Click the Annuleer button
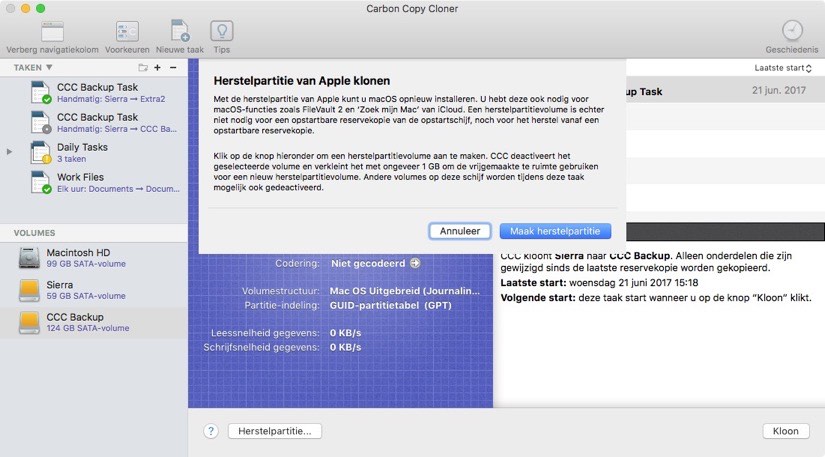The height and width of the screenshot is (457, 825). pos(460,231)
